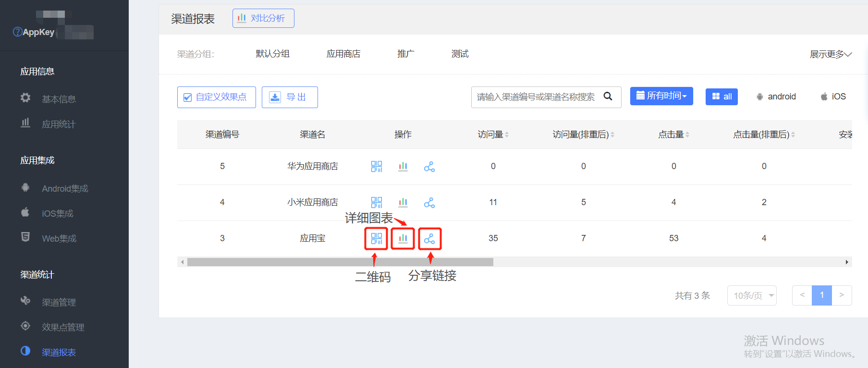Click the 渠道编号 column header
This screenshot has width=868, height=368.
tap(222, 135)
